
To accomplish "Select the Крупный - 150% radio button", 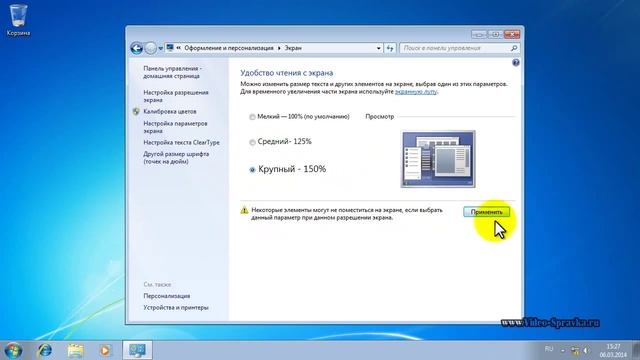I will point(252,170).
